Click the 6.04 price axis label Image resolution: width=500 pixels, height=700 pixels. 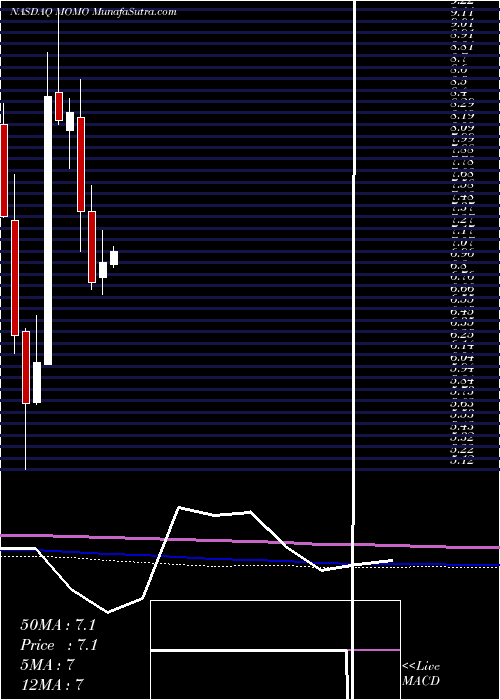point(462,357)
